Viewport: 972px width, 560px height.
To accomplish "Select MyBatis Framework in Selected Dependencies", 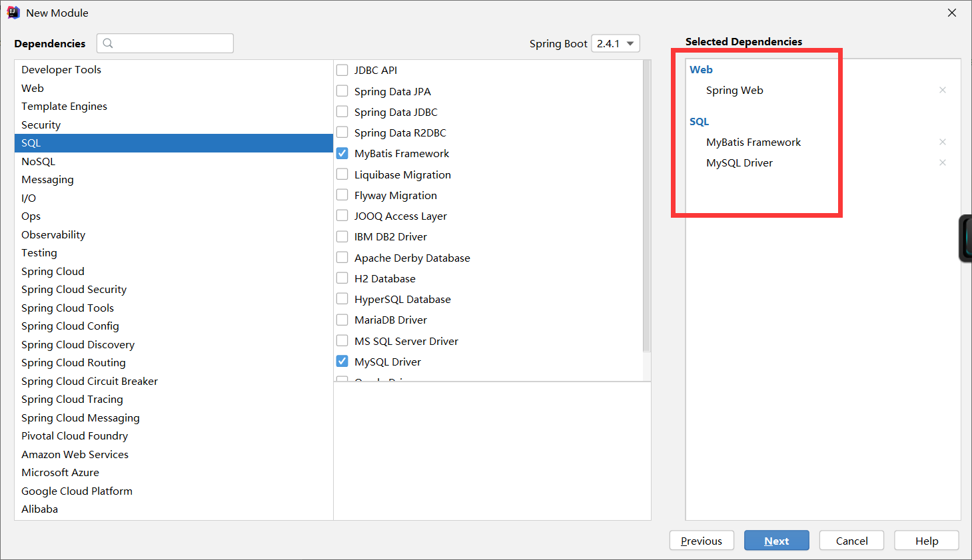I will [x=753, y=142].
